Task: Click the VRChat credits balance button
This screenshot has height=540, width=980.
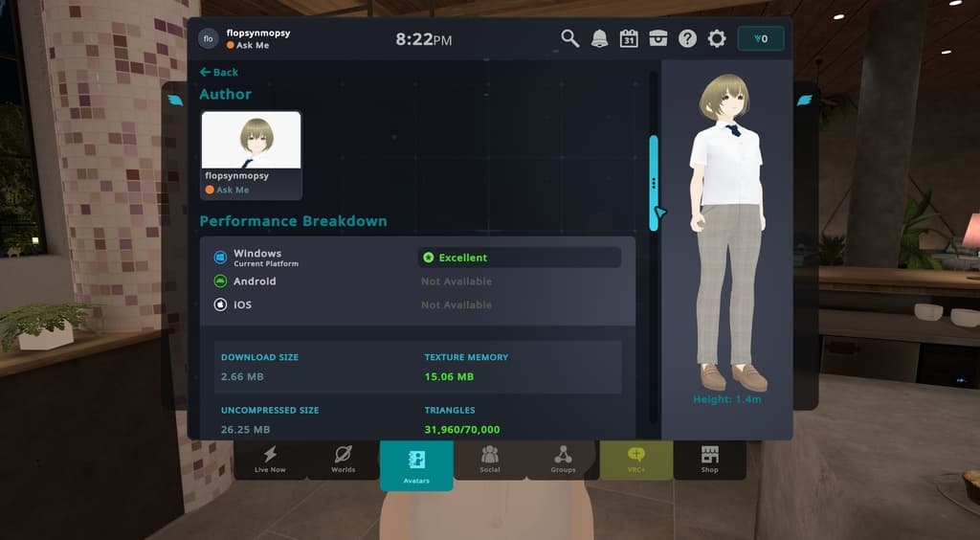Action: 761,38
